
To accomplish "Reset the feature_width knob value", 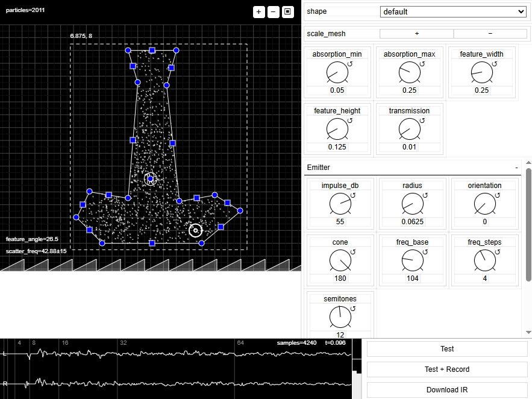I will [x=495, y=63].
